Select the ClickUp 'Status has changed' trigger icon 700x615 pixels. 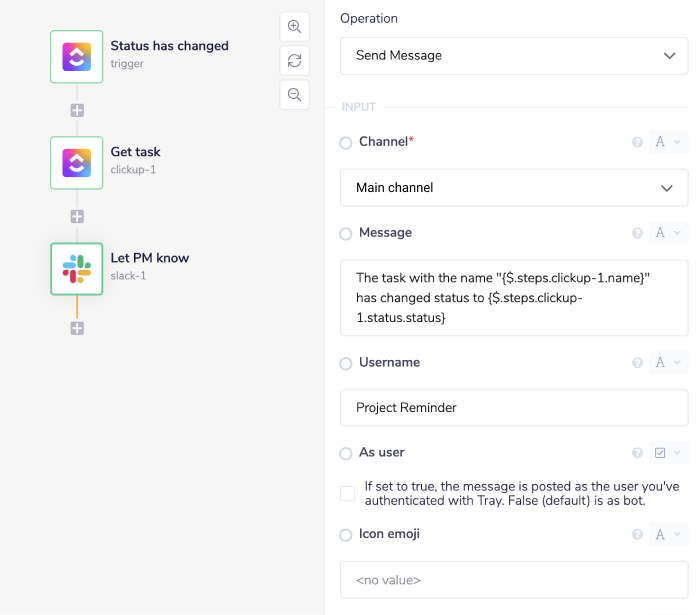77,56
